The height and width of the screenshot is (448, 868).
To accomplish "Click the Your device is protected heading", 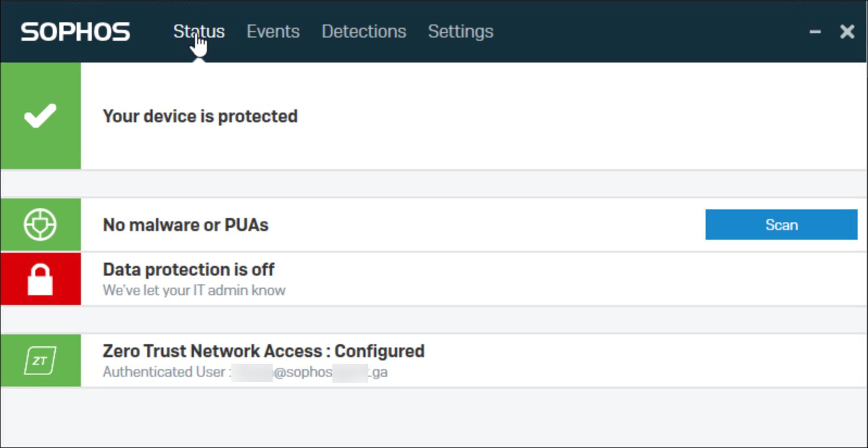I will click(x=200, y=116).
